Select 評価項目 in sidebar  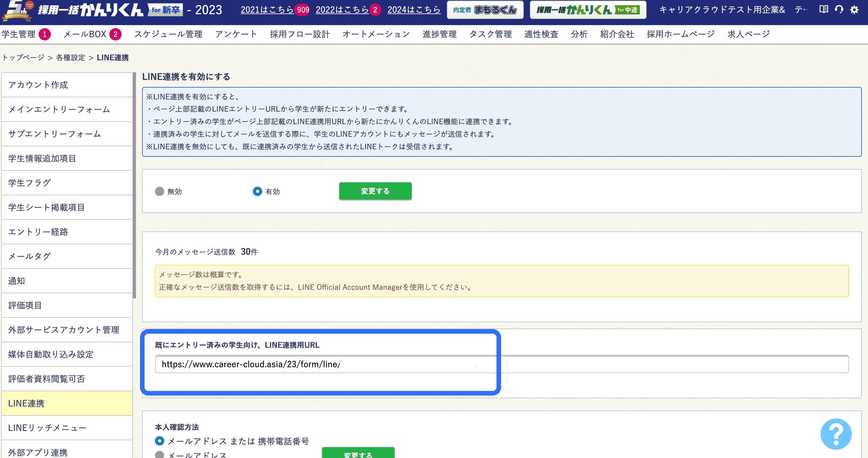pos(67,306)
